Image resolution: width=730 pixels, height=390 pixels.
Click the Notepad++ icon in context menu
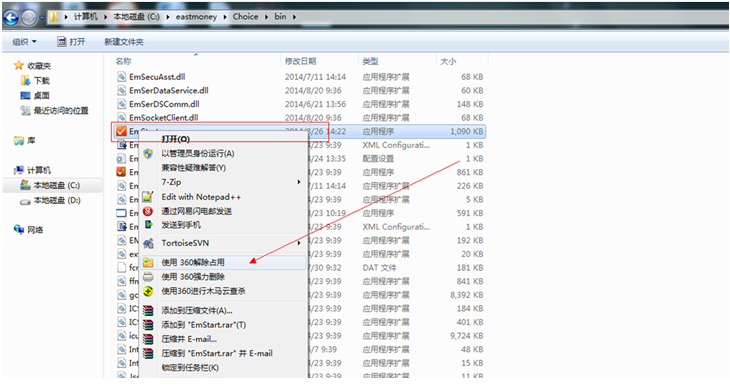[x=148, y=197]
